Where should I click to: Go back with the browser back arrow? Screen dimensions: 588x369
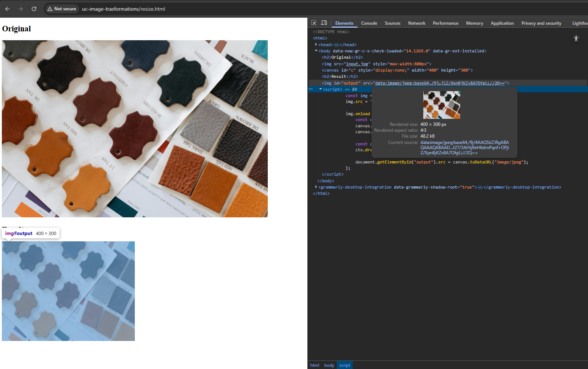tap(7, 9)
